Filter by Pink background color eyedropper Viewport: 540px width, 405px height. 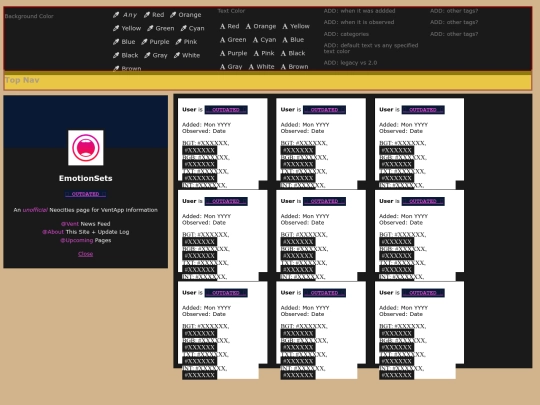click(x=186, y=42)
